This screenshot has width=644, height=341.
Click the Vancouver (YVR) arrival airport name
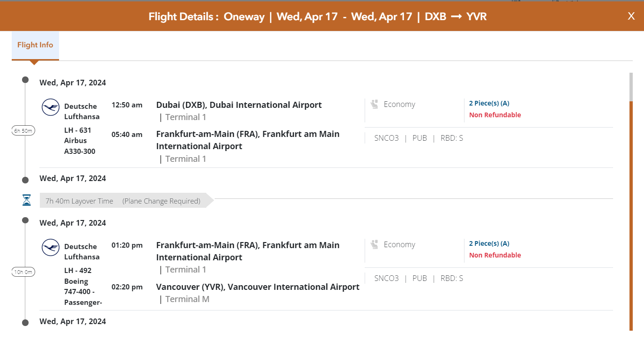click(x=258, y=287)
